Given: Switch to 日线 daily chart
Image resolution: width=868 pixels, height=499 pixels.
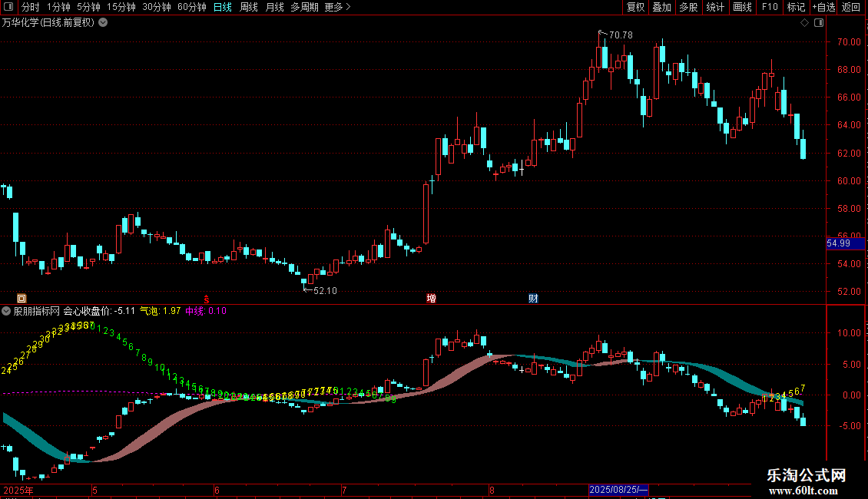Looking at the screenshot, I should [223, 7].
